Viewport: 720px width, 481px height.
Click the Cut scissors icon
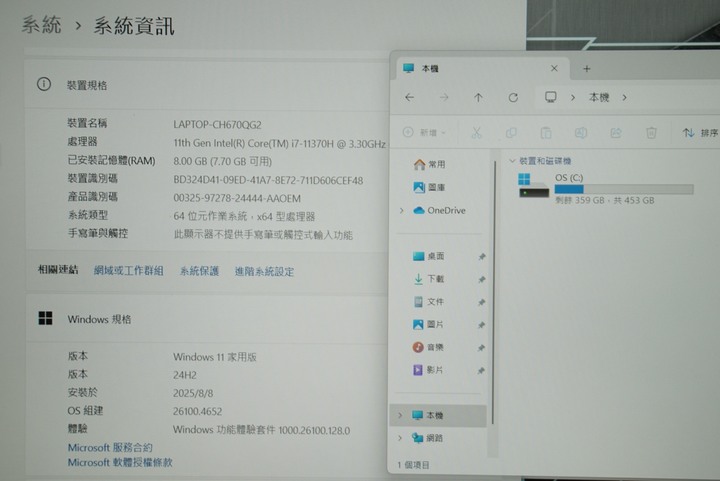pos(476,133)
